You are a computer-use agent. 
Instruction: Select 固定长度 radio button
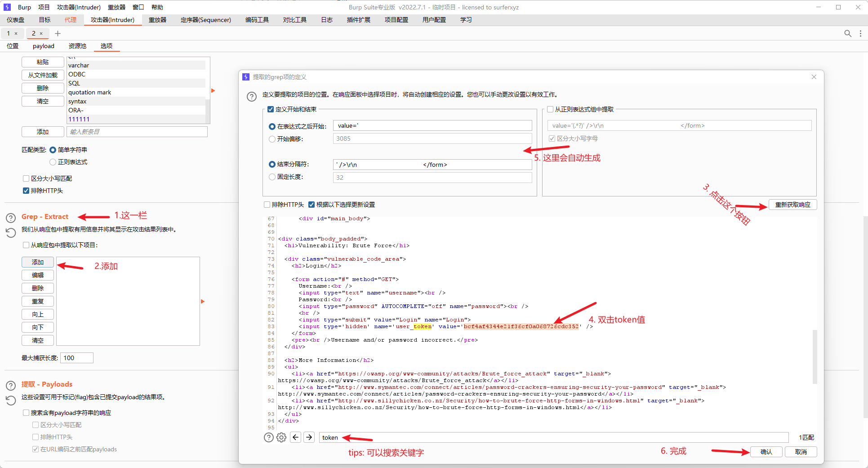click(x=272, y=177)
